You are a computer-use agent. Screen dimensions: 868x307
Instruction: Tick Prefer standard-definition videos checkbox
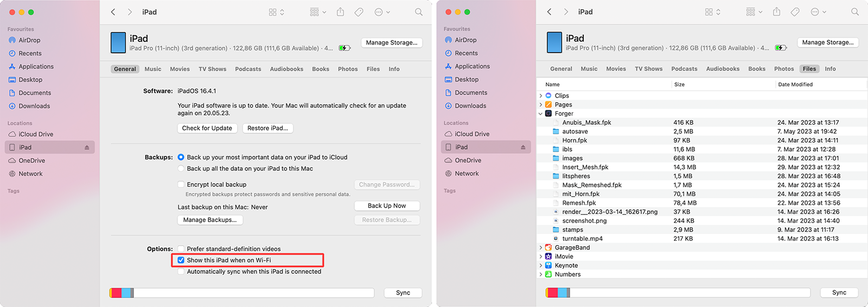(181, 249)
